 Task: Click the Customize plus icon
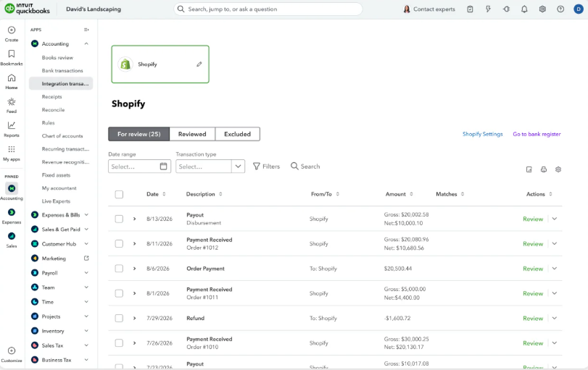click(x=12, y=351)
